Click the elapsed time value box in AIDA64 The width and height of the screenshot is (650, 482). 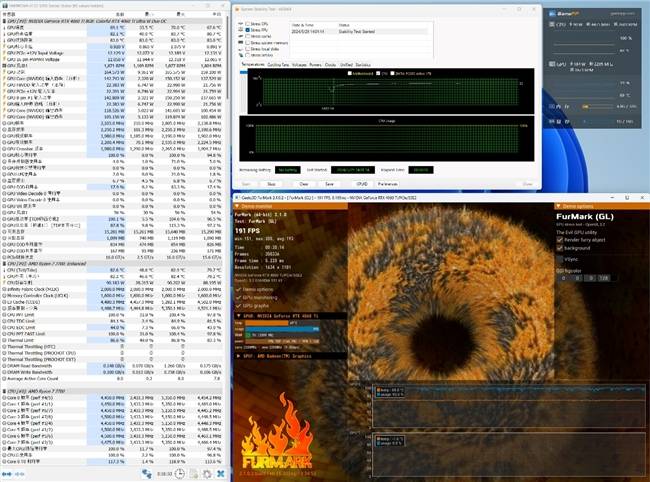click(x=421, y=170)
